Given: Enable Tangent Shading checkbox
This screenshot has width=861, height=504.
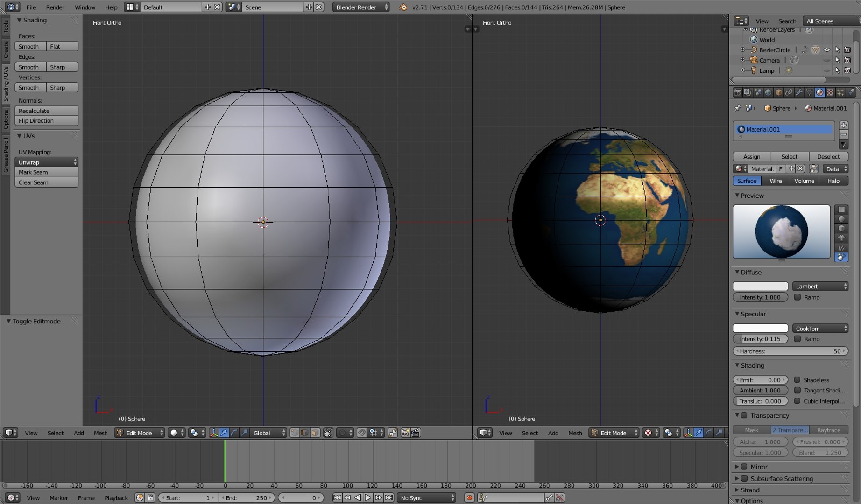Looking at the screenshot, I should (797, 391).
